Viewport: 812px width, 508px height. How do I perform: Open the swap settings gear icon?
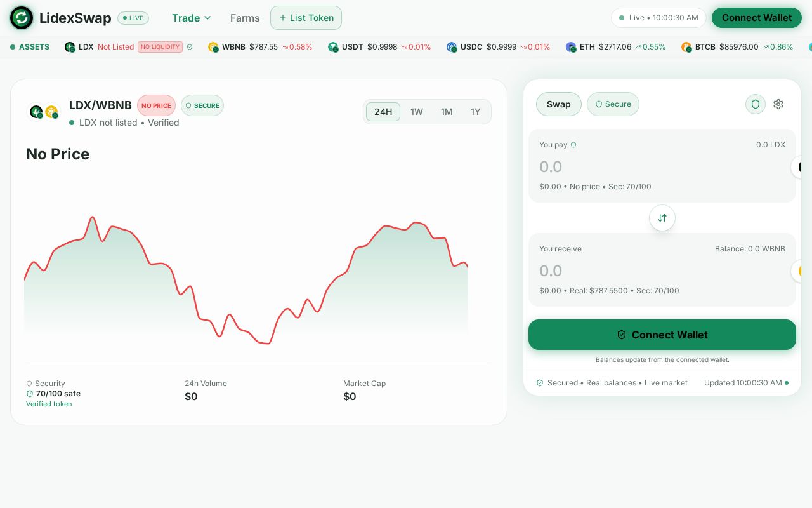tap(778, 104)
